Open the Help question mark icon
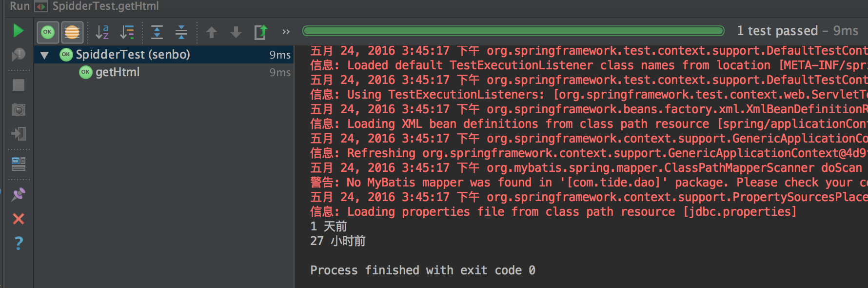The height and width of the screenshot is (288, 868). (19, 243)
